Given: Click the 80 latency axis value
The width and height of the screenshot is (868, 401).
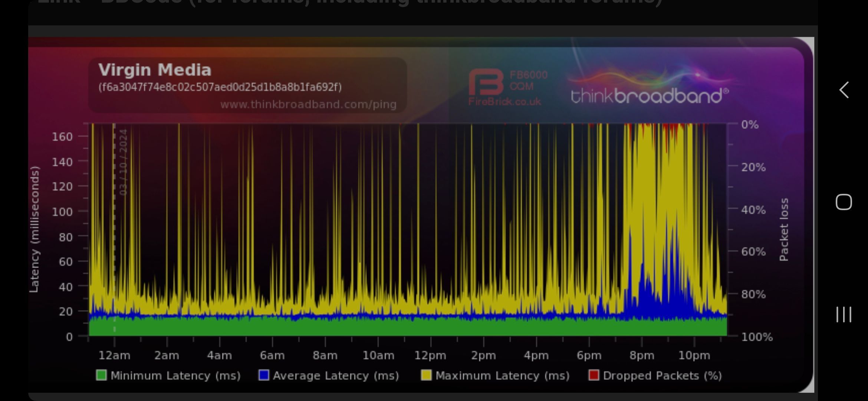Looking at the screenshot, I should coord(66,237).
